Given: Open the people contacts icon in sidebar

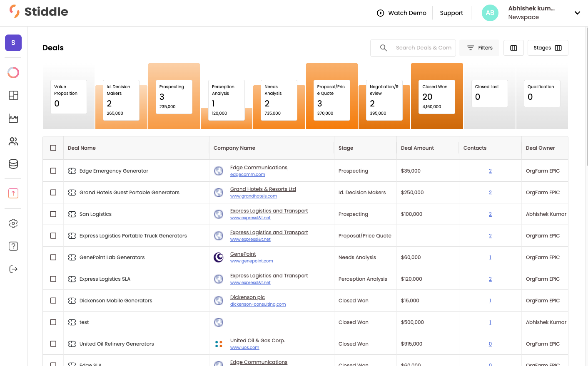Looking at the screenshot, I should click(13, 141).
